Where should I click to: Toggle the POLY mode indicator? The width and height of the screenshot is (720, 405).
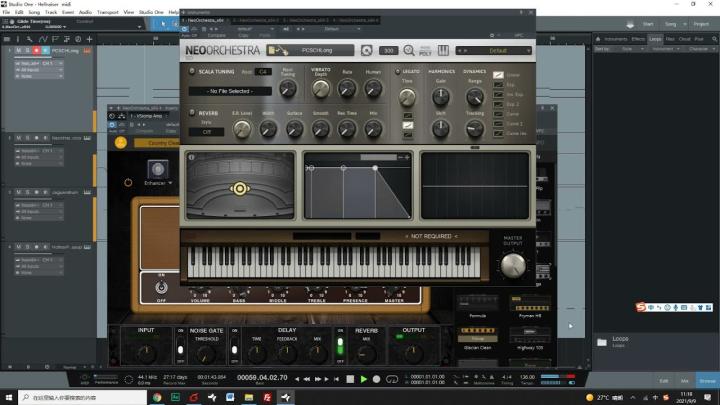pyautogui.click(x=425, y=51)
